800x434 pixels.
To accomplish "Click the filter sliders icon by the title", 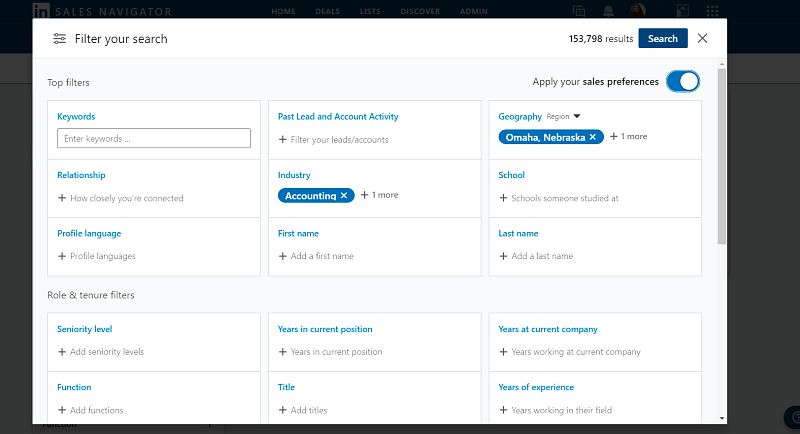I will coord(60,39).
